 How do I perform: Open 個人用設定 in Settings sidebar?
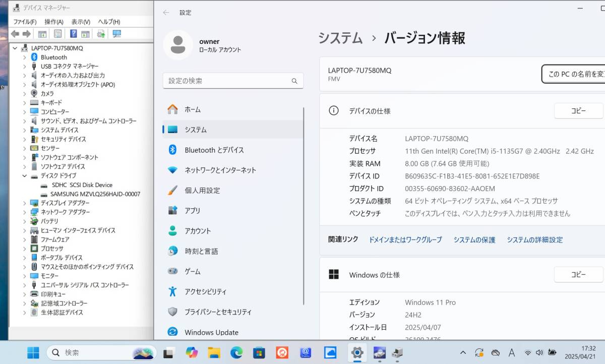[233, 191]
